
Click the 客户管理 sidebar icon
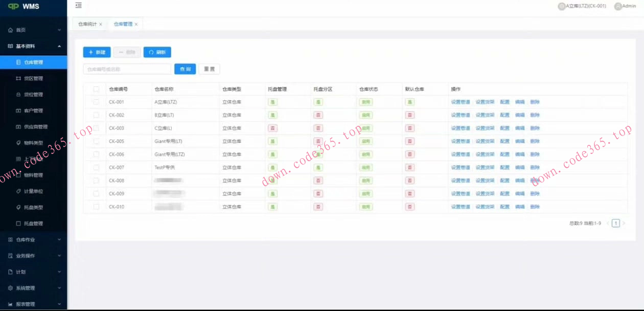coord(19,110)
